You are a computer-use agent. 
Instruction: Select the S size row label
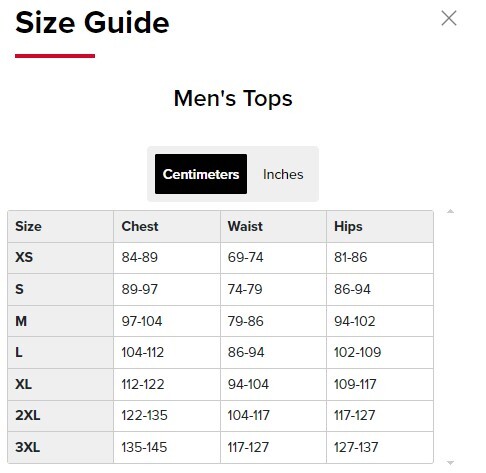point(19,289)
